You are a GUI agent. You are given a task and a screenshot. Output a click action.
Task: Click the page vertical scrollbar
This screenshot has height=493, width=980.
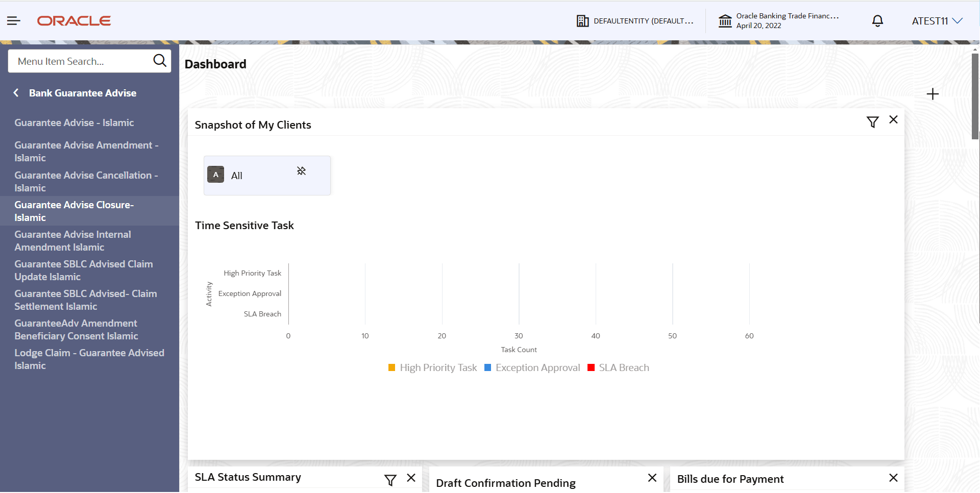click(975, 96)
